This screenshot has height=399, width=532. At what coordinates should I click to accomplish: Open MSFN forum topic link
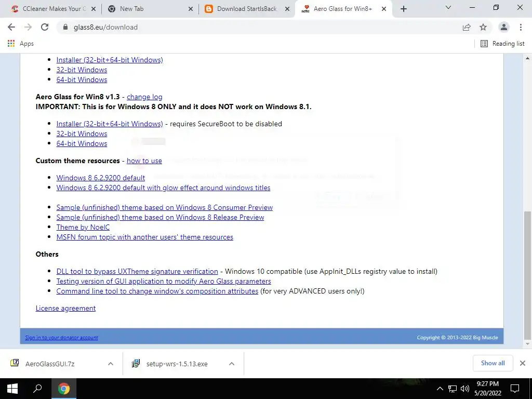click(144, 237)
